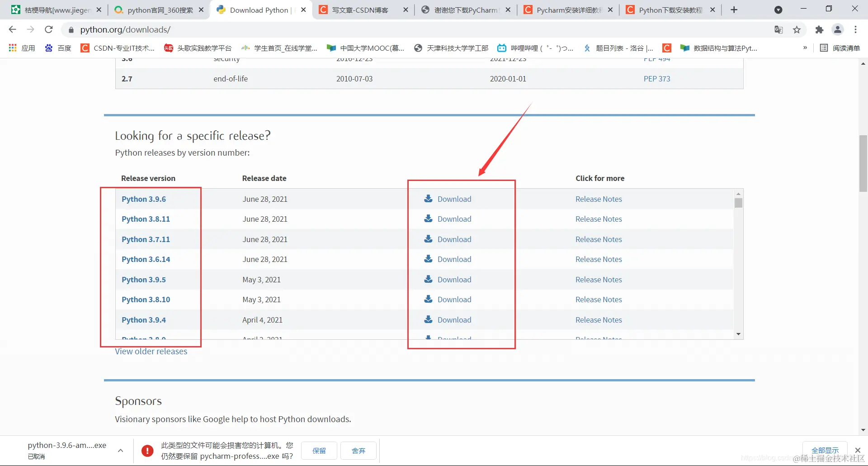The width and height of the screenshot is (868, 466).
Task: Open the 百度 bookmark
Action: [58, 48]
